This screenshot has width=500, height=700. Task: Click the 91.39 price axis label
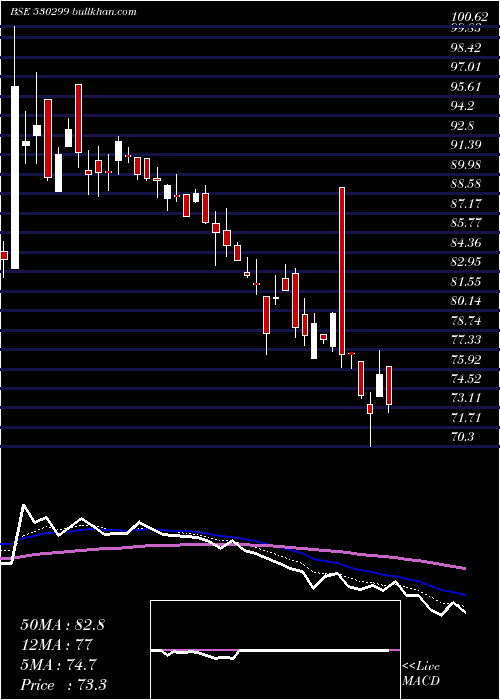click(x=468, y=145)
